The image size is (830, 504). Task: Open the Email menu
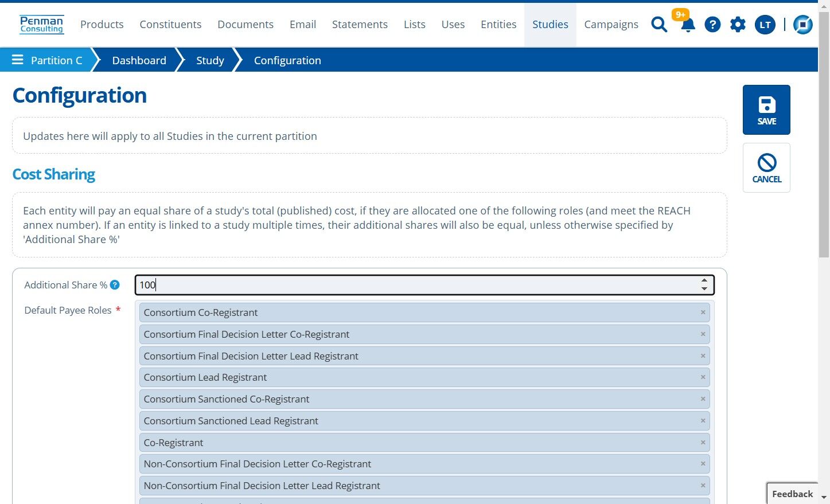pos(303,25)
